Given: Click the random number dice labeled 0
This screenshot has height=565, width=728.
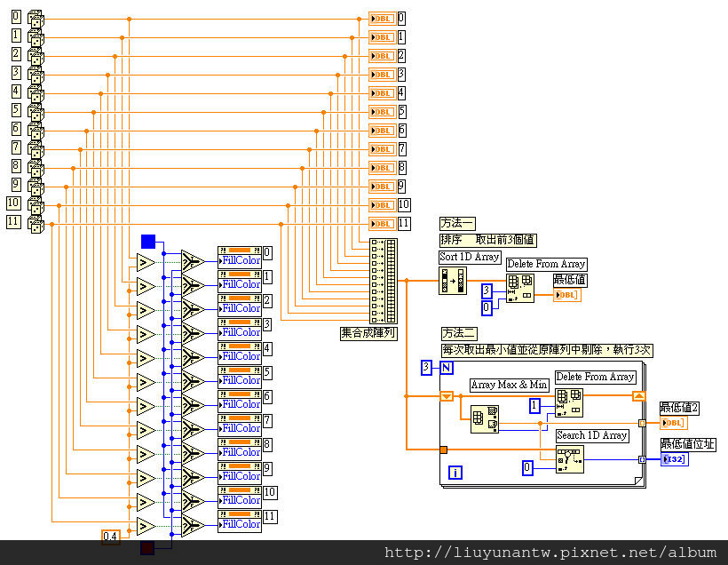Looking at the screenshot, I should tap(36, 19).
